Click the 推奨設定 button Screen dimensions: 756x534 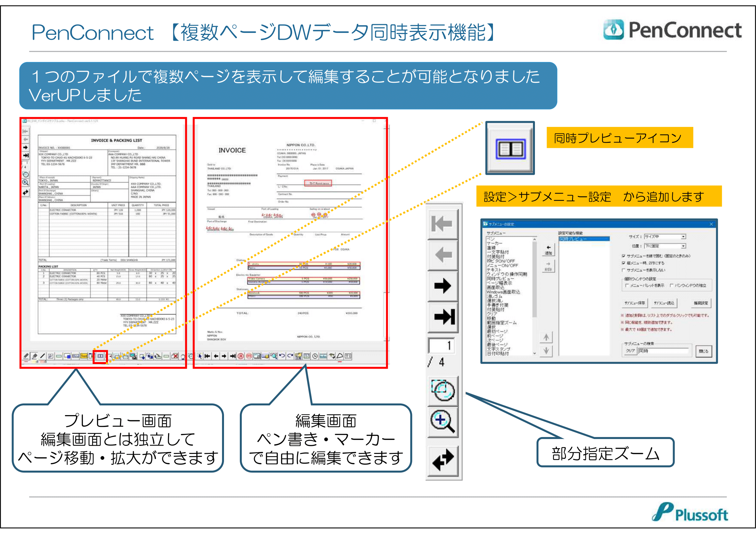point(701,303)
